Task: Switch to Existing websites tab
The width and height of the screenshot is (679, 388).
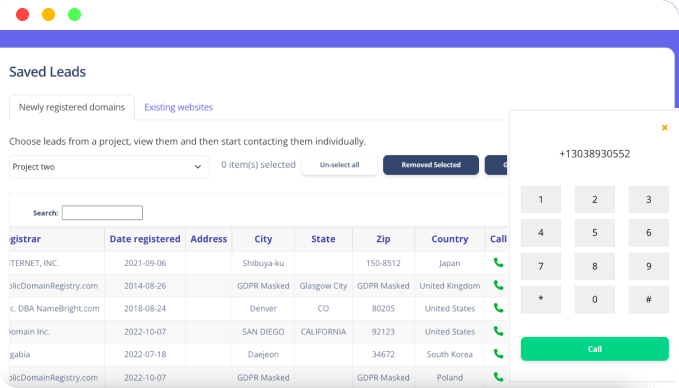Action: point(178,107)
